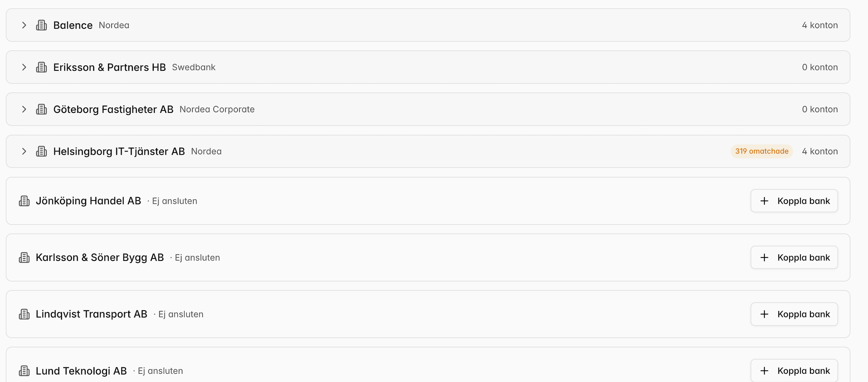
Task: Click Koppla bank for Jönköping Handel AB
Action: pyautogui.click(x=794, y=201)
